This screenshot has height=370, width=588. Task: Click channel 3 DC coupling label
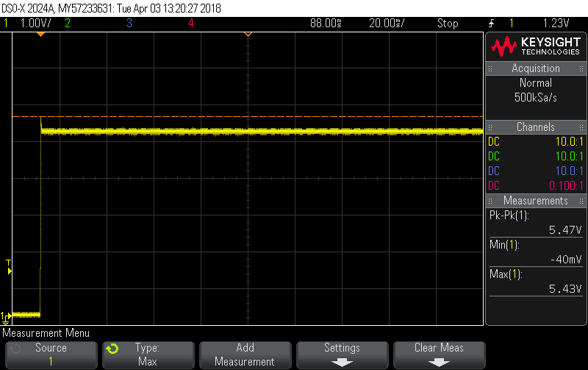tap(494, 171)
